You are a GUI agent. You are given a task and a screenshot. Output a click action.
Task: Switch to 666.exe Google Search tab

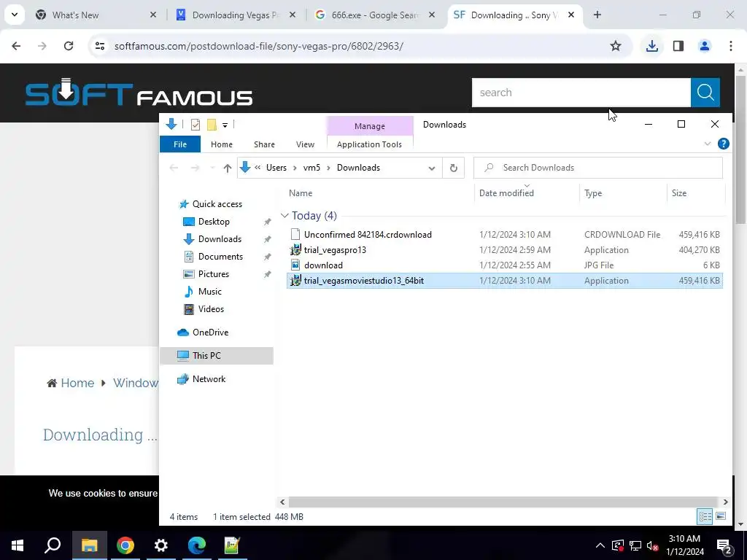[x=376, y=15]
